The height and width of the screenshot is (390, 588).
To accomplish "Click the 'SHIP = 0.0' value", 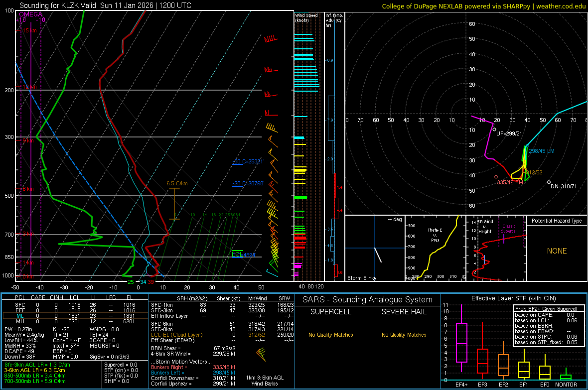I will 117,381.
